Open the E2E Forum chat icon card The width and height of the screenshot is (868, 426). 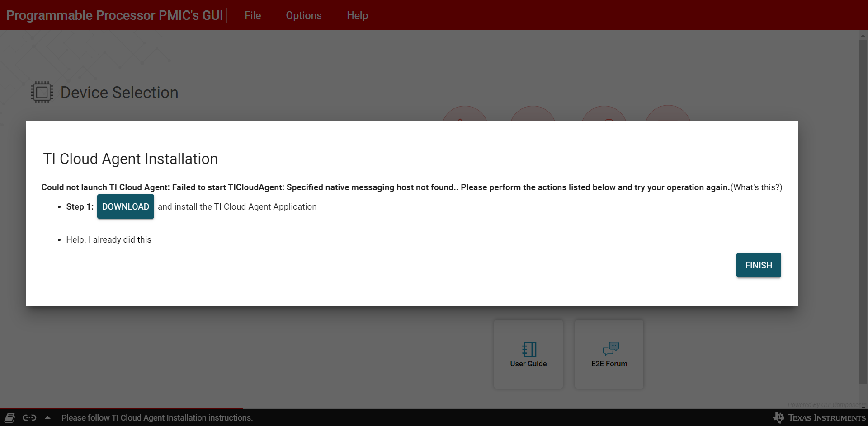[x=609, y=354]
